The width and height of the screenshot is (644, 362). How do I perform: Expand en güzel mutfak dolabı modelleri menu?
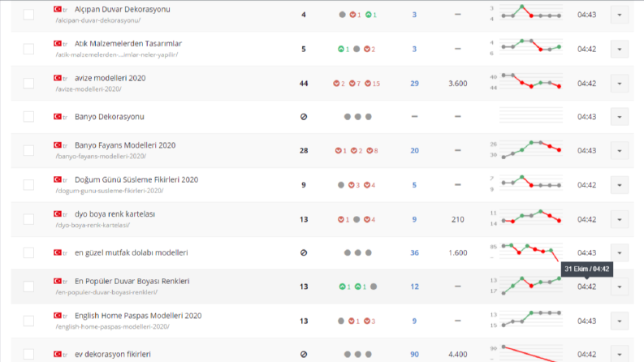(x=620, y=252)
